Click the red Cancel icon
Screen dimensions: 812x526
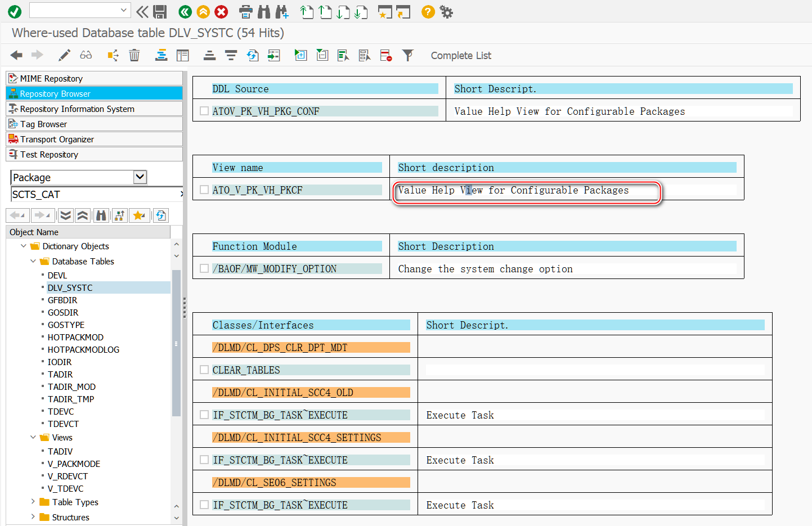pos(222,12)
